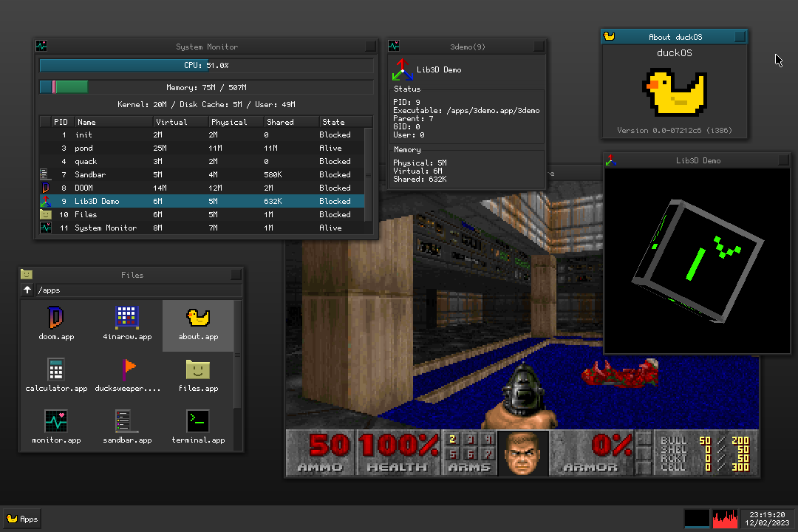Click the Sandbar process row icon

click(x=44, y=174)
